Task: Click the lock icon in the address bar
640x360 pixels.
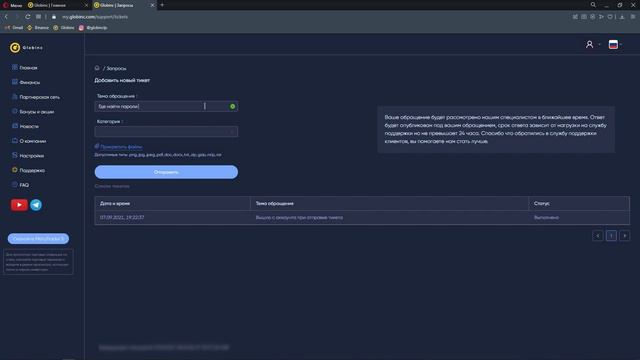Action: (x=54, y=17)
